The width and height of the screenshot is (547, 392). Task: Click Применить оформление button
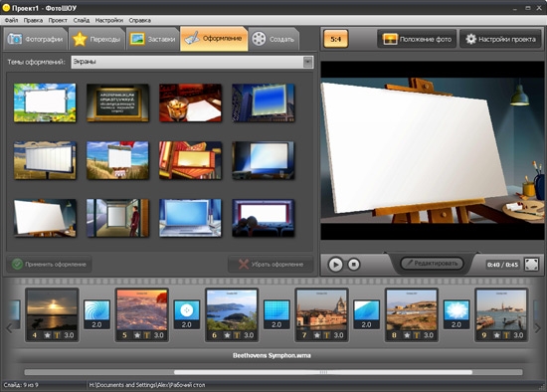pos(49,265)
